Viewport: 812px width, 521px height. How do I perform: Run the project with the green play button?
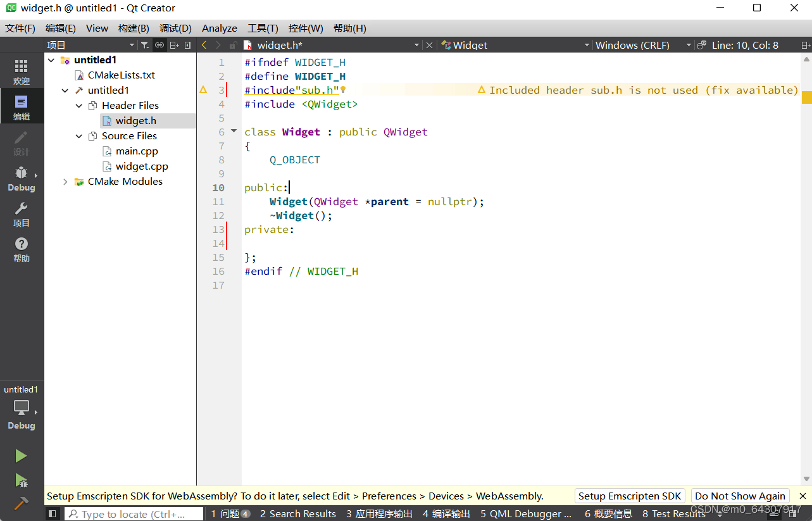[21, 456]
